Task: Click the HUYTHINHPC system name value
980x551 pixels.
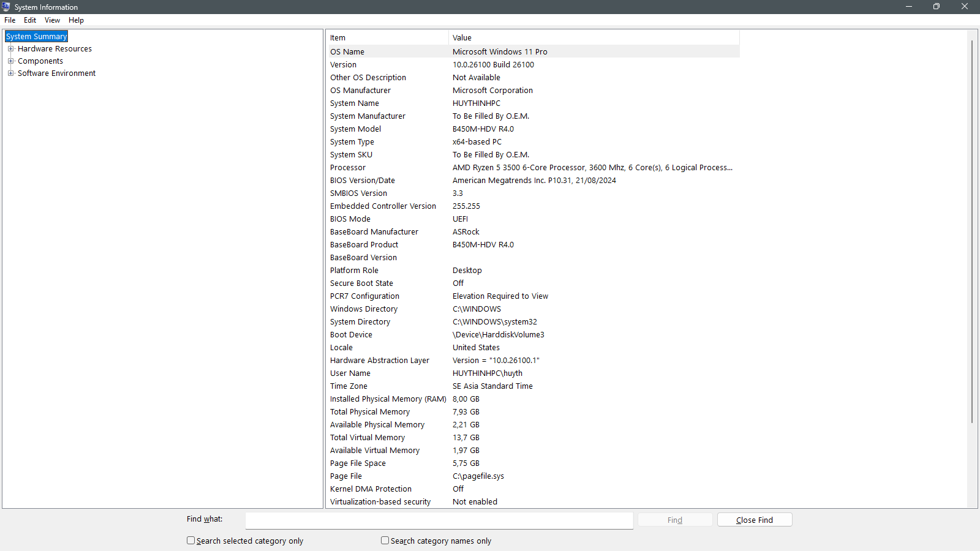Action: [x=477, y=103]
